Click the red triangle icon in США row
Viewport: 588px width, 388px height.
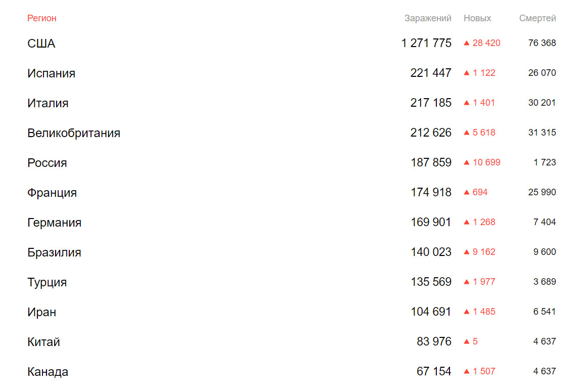pos(467,43)
